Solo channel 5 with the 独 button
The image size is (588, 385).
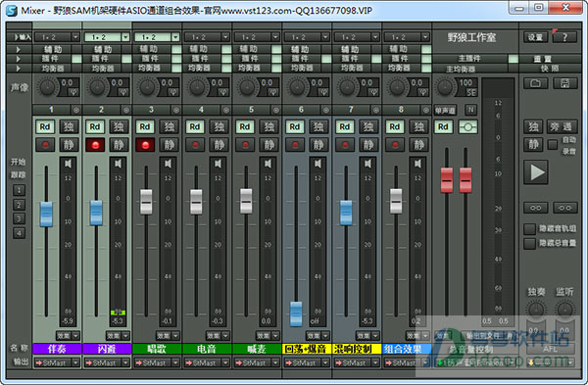(x=269, y=126)
